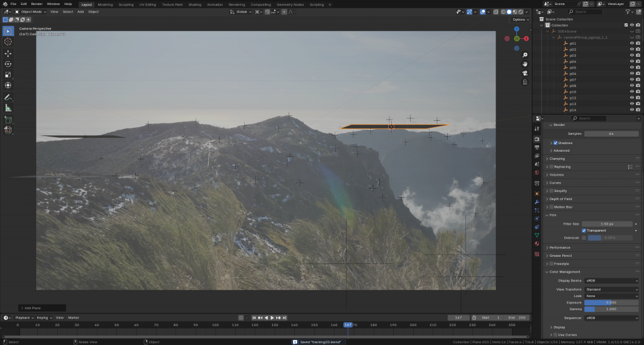Image resolution: width=644 pixels, height=345 pixels.
Task: Click the pan view hand icon
Action: pos(525,64)
